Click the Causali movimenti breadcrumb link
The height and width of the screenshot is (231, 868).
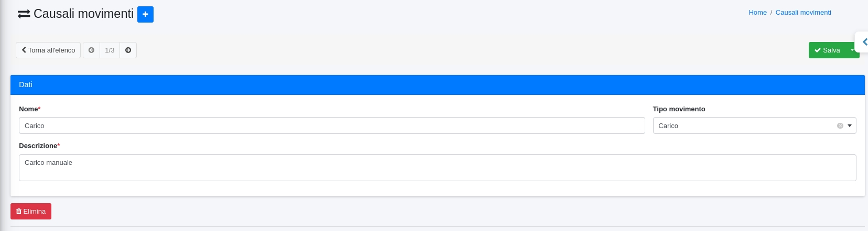[803, 13]
